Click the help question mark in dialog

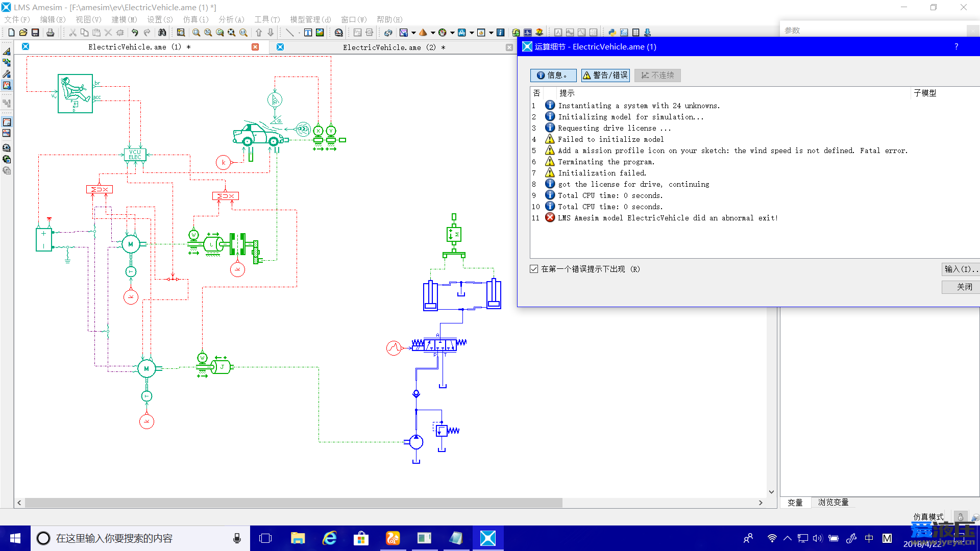tap(957, 46)
